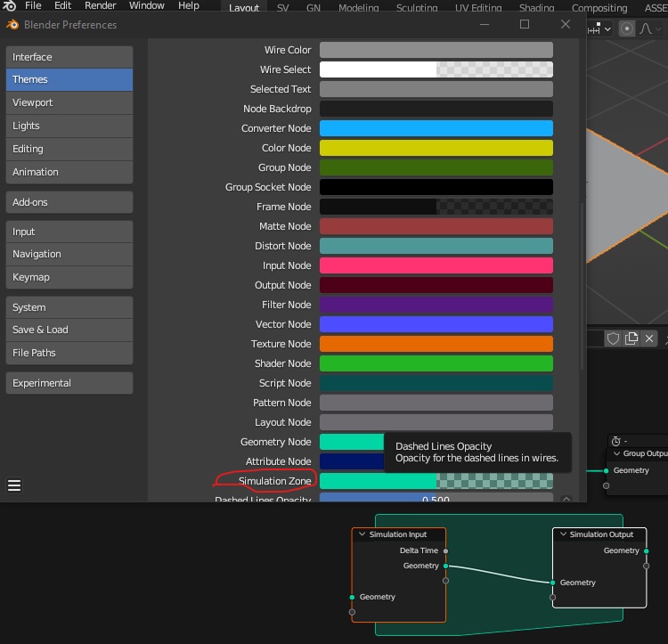
Task: Click the snap increment icon in viewport header
Action: point(594,29)
